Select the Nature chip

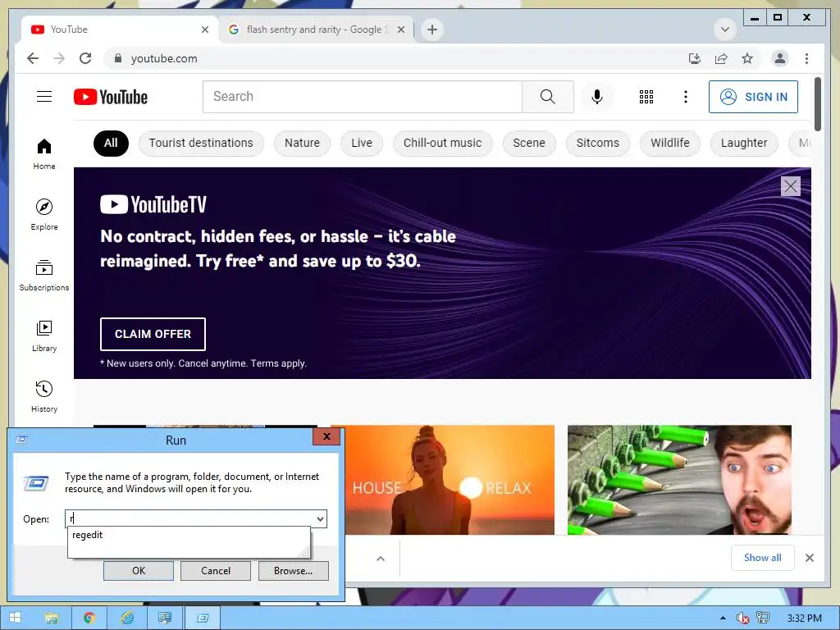pyautogui.click(x=302, y=143)
